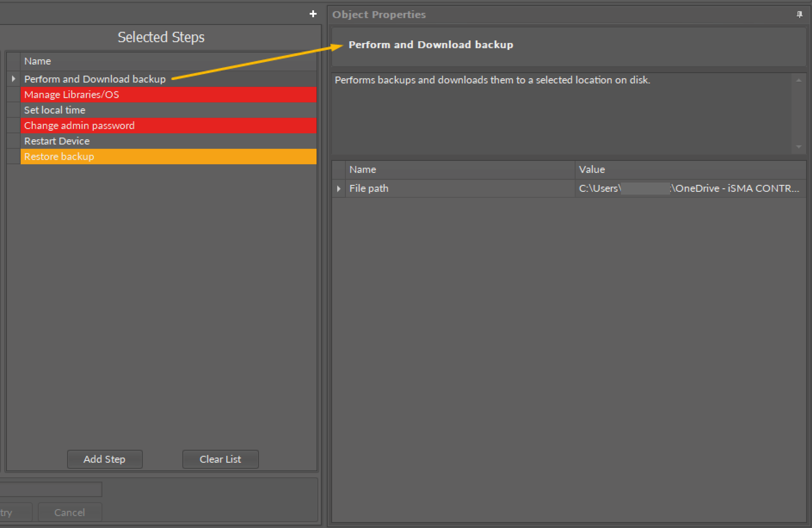This screenshot has width=812, height=528.
Task: Click the Name header in Selected Steps
Action: coord(38,61)
